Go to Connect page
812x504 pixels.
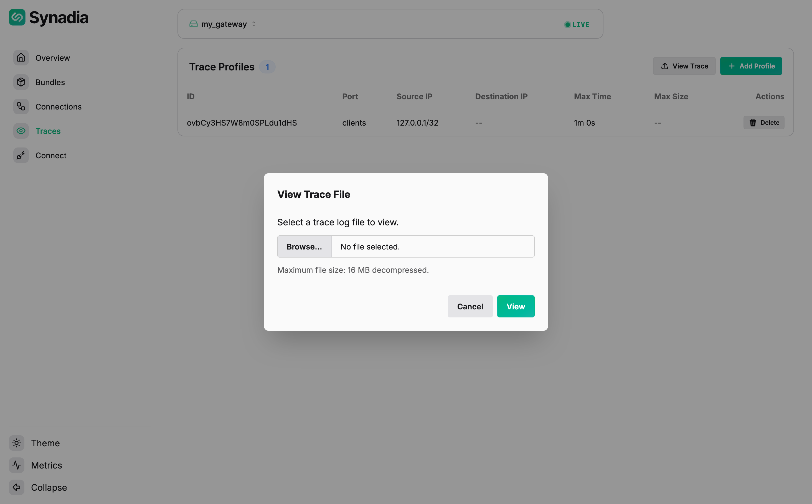pos(51,155)
